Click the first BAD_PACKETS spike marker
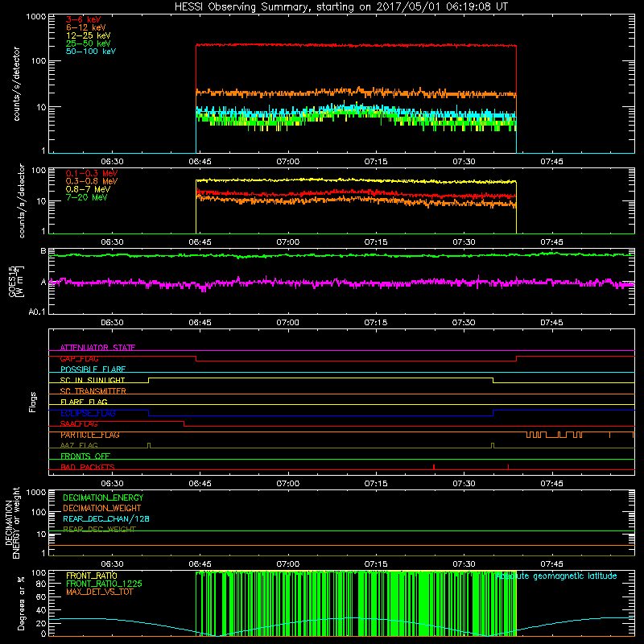The height and width of the screenshot is (644, 644). (434, 467)
